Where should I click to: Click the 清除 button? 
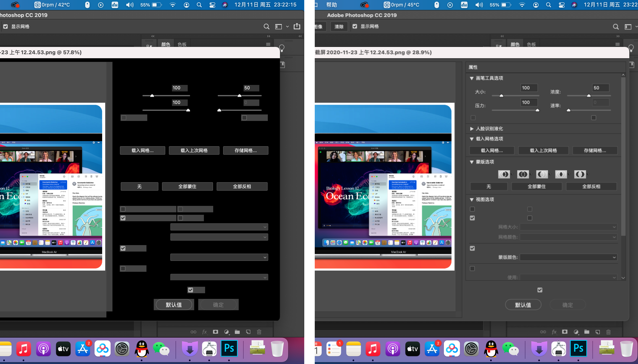click(x=339, y=26)
